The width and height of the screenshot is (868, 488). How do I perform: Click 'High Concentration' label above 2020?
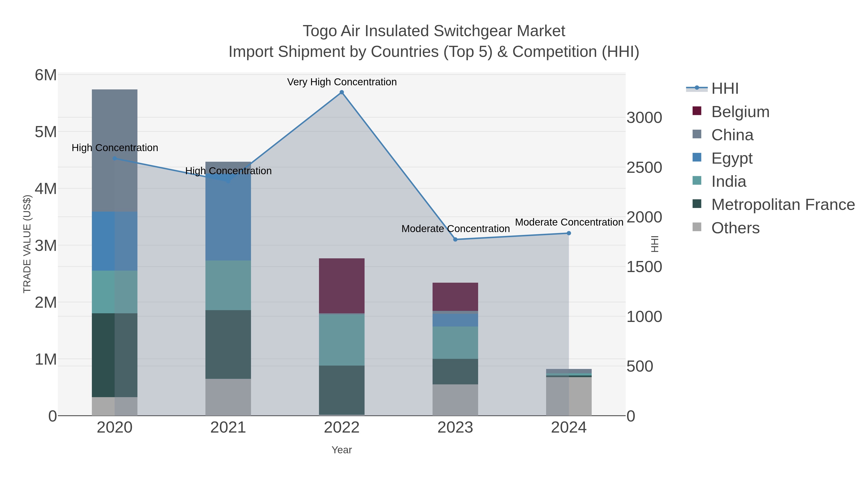click(x=115, y=147)
